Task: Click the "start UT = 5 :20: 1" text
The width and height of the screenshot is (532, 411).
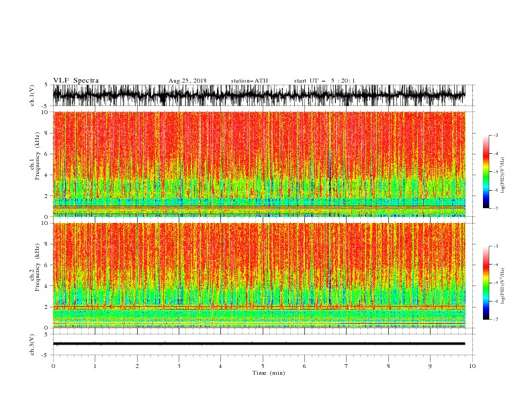Action: (324, 81)
